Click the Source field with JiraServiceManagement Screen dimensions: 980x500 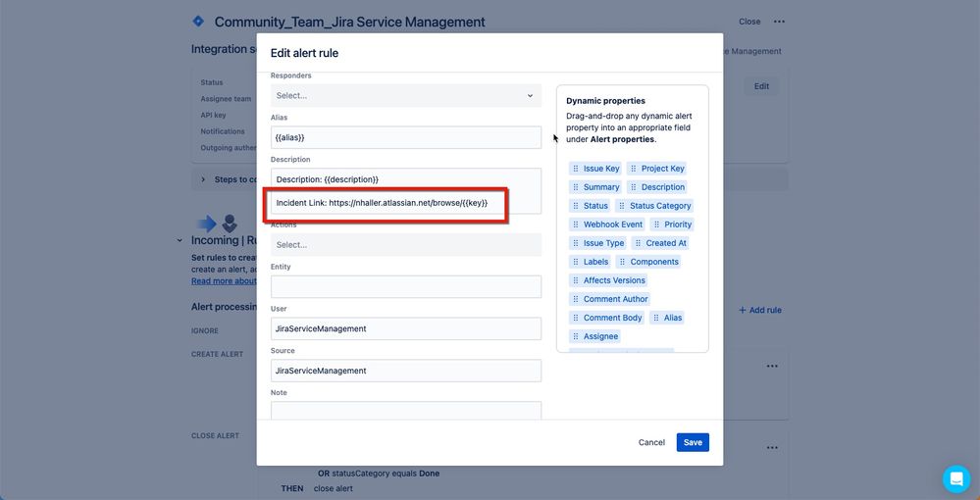(x=405, y=371)
